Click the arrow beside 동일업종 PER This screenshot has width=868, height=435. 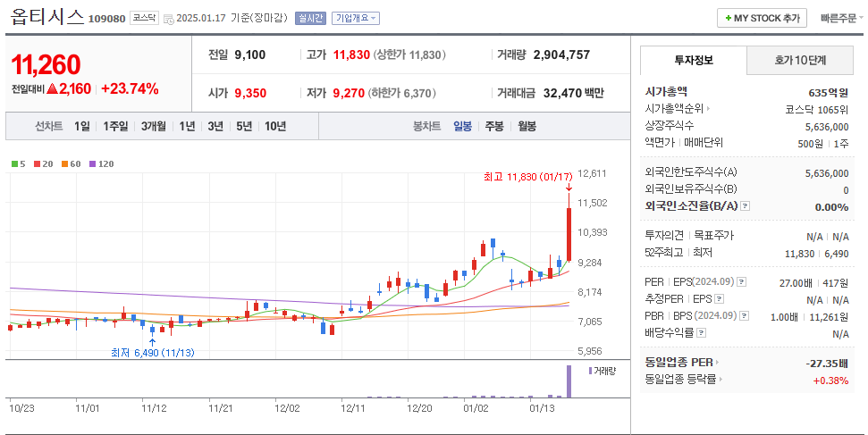coord(718,363)
